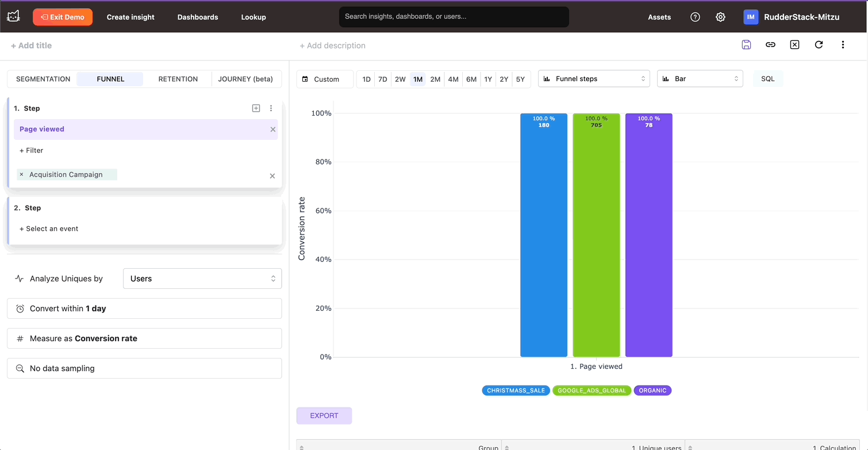Click the save insight floppy disk icon
The width and height of the screenshot is (868, 450).
click(746, 45)
